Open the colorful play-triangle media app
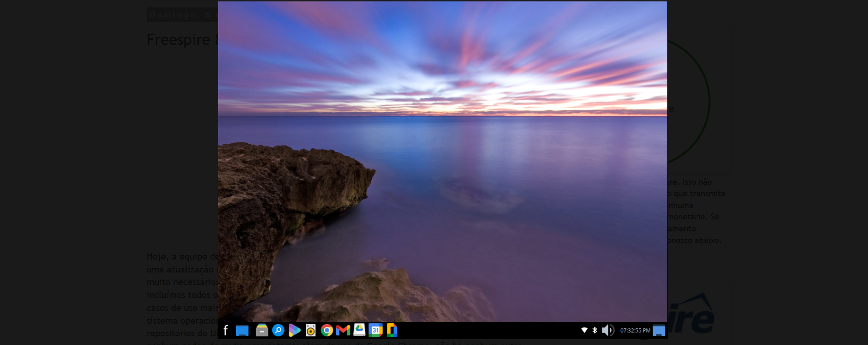The image size is (868, 345). [294, 330]
